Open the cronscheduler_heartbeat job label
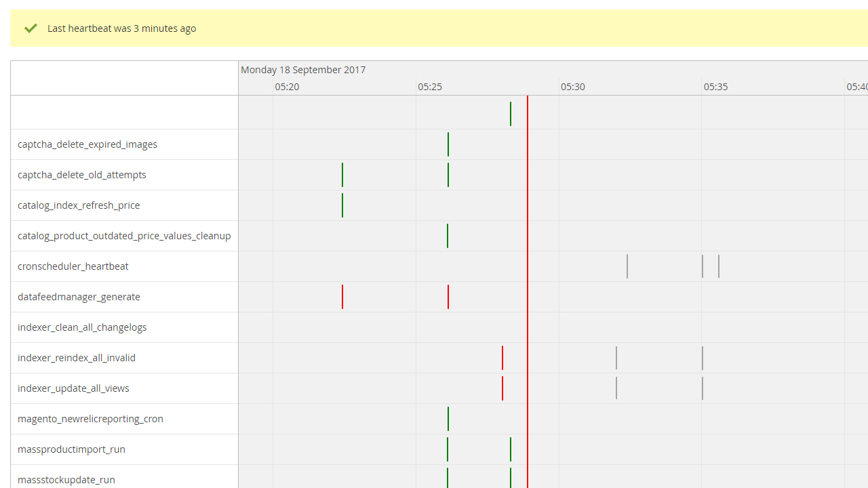868x488 pixels. click(73, 266)
